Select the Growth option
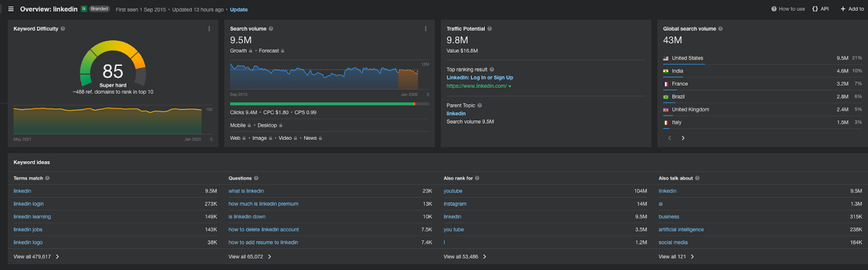This screenshot has height=270, width=868. point(238,51)
